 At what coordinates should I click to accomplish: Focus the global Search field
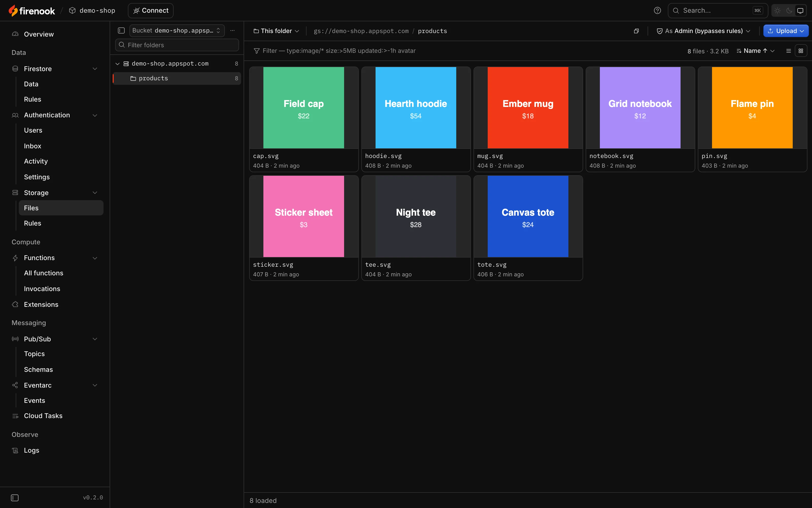[x=718, y=11]
